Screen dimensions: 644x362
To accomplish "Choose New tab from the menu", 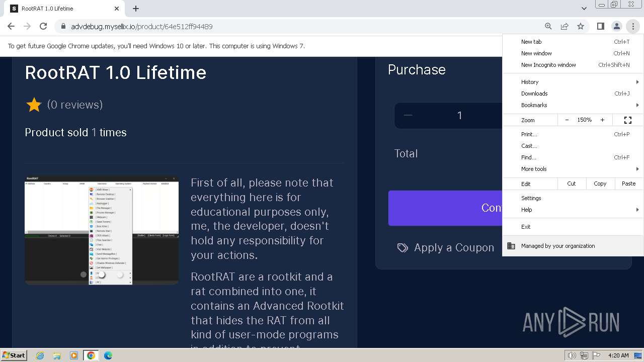I will (x=573, y=42).
